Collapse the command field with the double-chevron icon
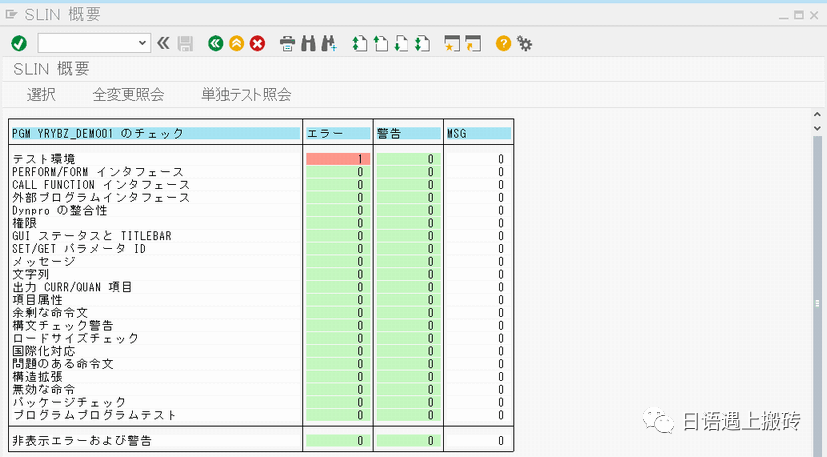The image size is (827, 457). point(164,43)
